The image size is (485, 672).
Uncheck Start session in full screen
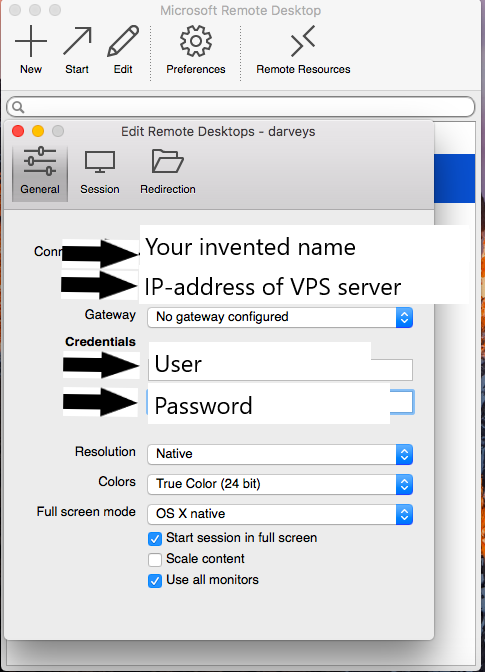155,539
